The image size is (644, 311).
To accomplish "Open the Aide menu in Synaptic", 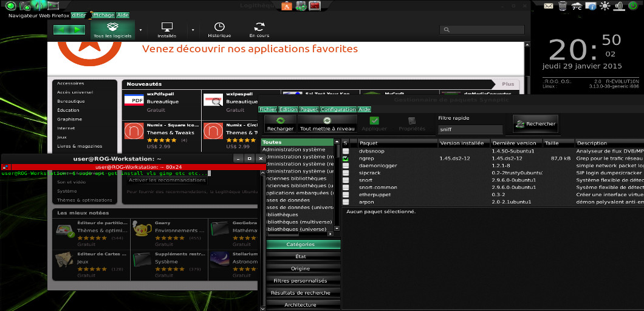I will click(x=365, y=109).
